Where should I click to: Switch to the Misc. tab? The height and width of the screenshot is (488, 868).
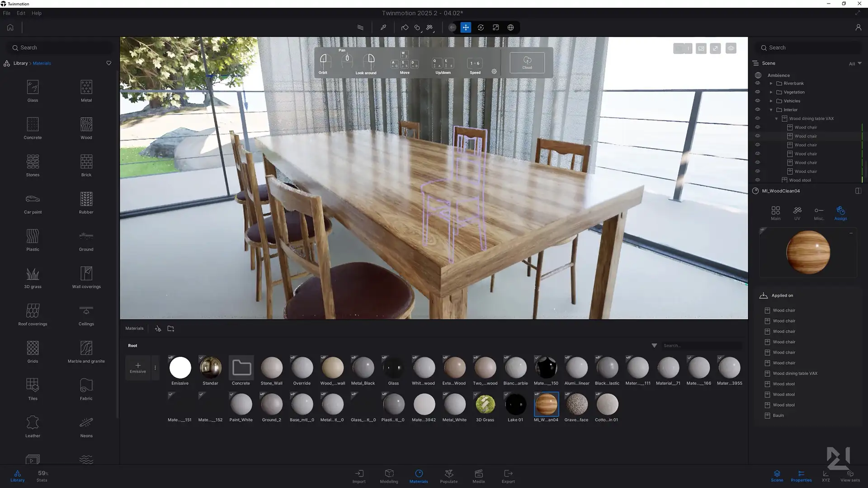(819, 213)
